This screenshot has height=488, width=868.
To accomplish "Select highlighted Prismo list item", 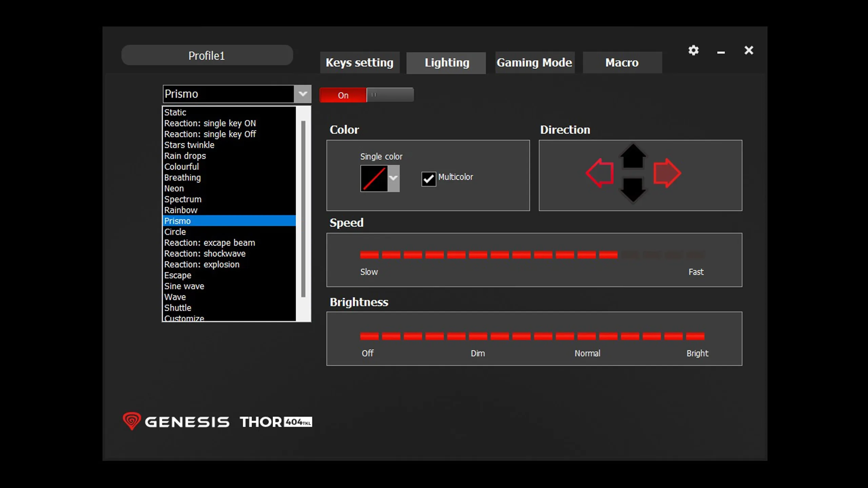I will (x=229, y=221).
